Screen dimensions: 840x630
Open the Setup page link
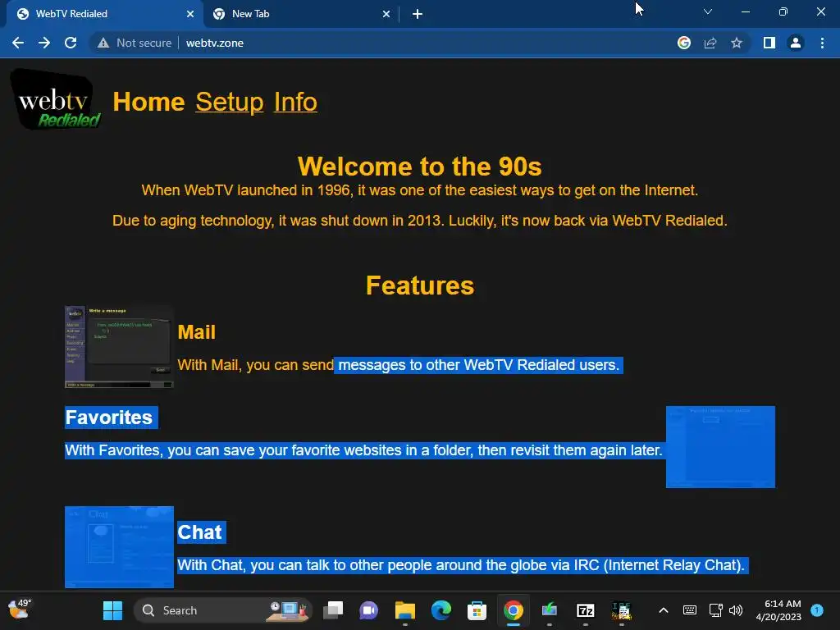230,102
